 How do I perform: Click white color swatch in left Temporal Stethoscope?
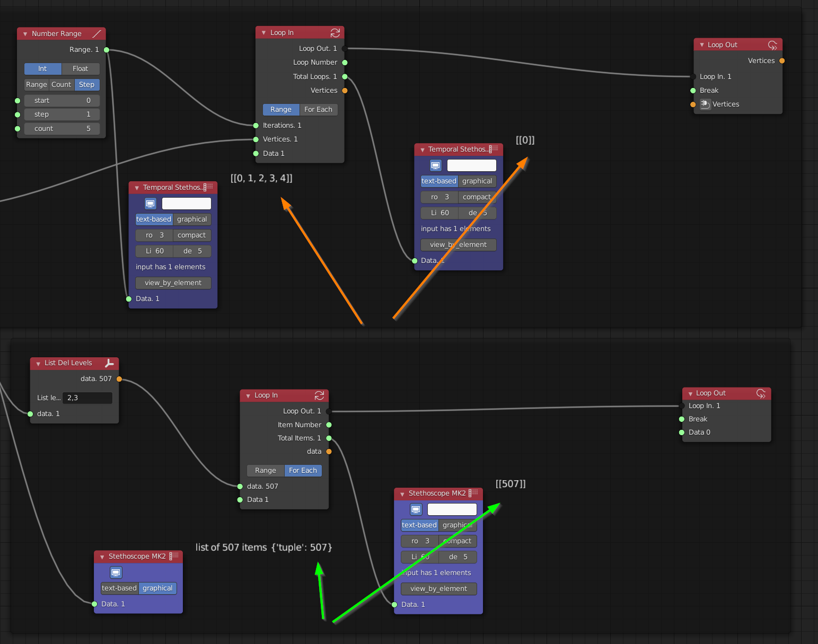[187, 204]
